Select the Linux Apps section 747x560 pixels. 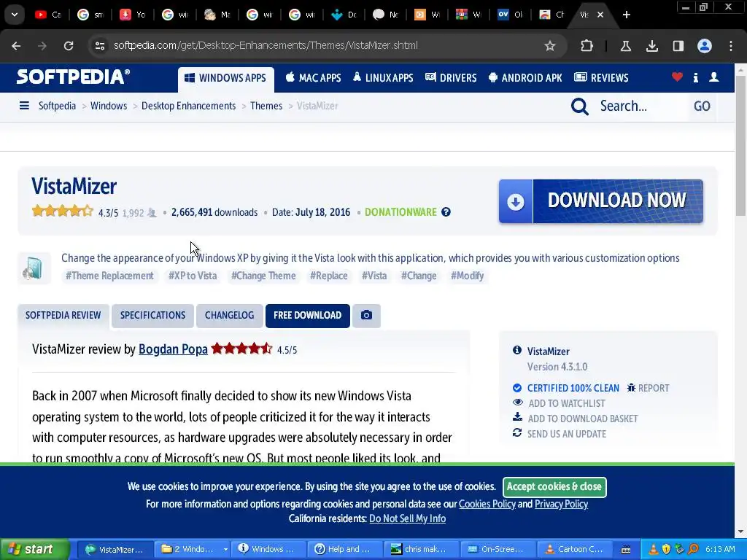click(383, 78)
